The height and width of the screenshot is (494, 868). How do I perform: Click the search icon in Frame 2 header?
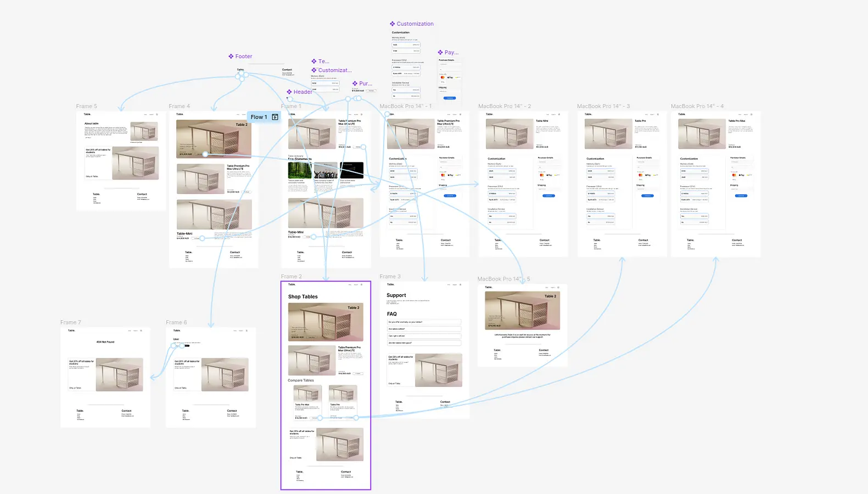(361, 285)
